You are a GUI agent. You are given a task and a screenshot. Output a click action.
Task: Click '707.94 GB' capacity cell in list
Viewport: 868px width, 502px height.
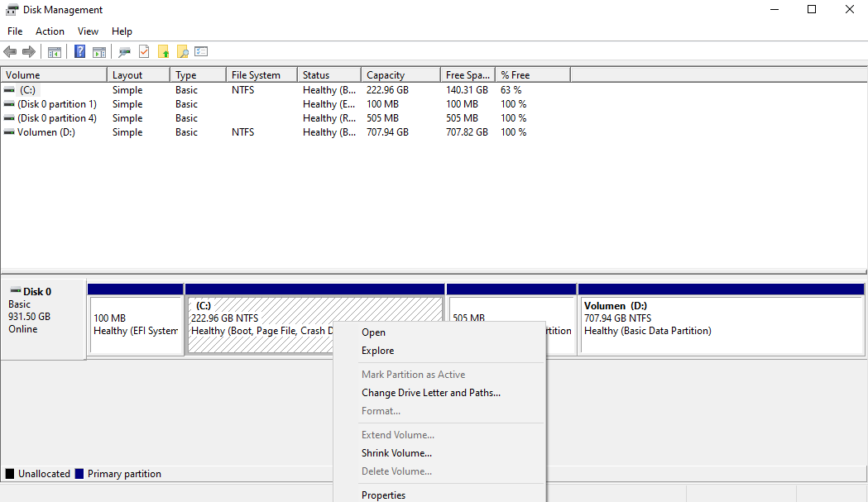pyautogui.click(x=387, y=132)
